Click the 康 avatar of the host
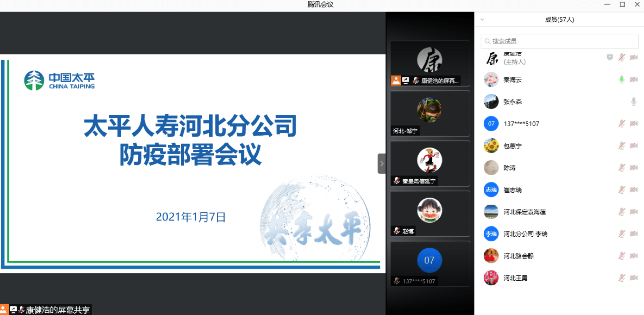This screenshot has width=644, height=315. point(491,58)
